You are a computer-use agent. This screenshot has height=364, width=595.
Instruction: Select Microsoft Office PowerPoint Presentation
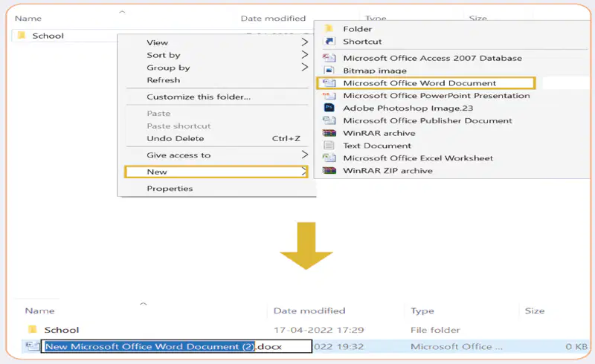click(437, 96)
